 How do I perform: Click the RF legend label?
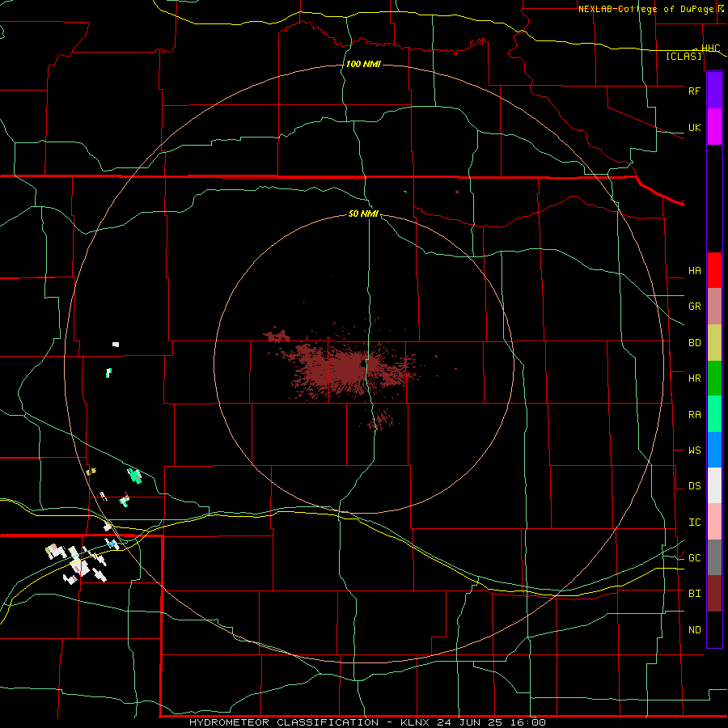tap(694, 91)
